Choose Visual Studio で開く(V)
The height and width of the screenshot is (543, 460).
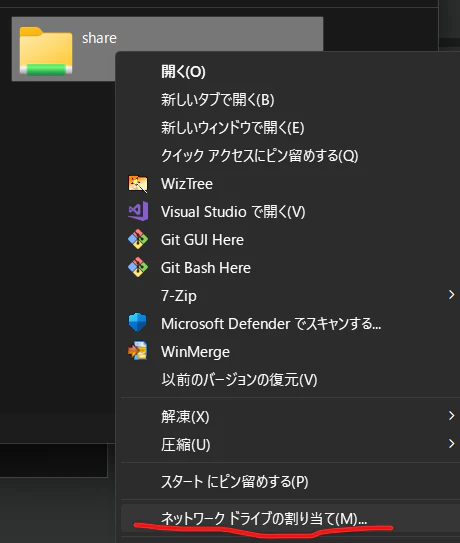233,212
